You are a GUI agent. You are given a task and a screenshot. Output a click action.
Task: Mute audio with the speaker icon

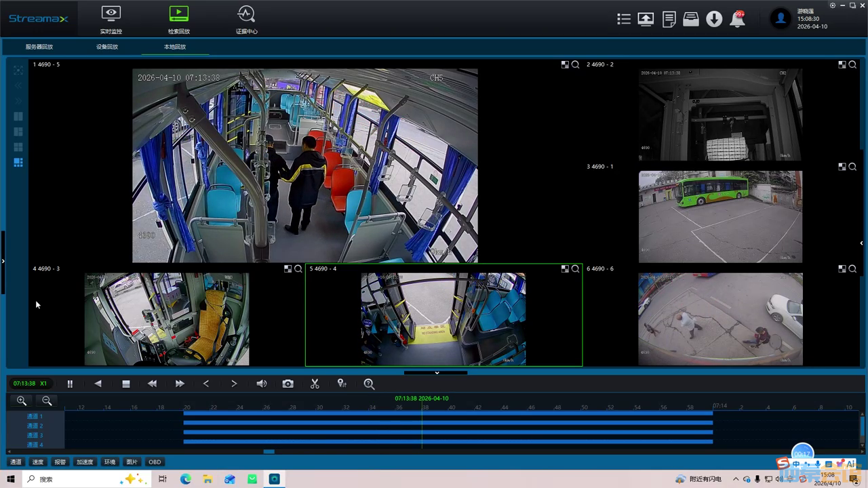click(261, 384)
